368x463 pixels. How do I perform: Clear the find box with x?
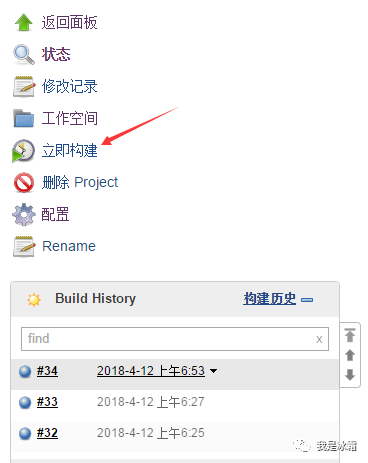319,339
